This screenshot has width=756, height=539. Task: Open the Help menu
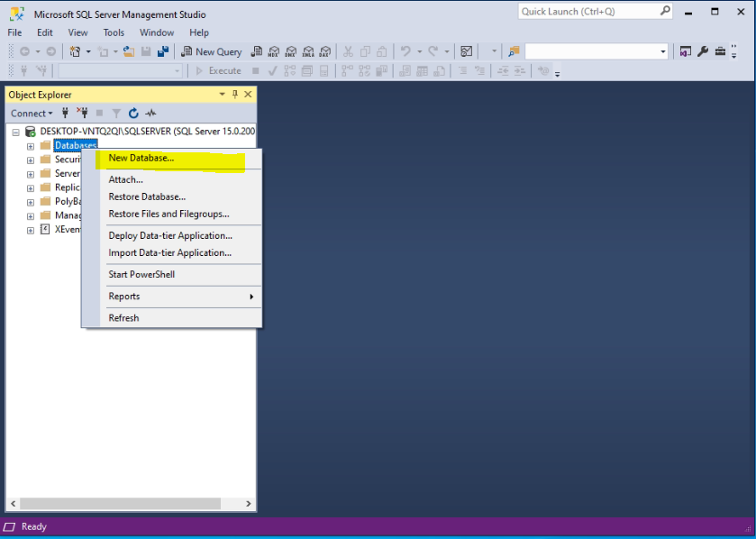pyautogui.click(x=198, y=32)
